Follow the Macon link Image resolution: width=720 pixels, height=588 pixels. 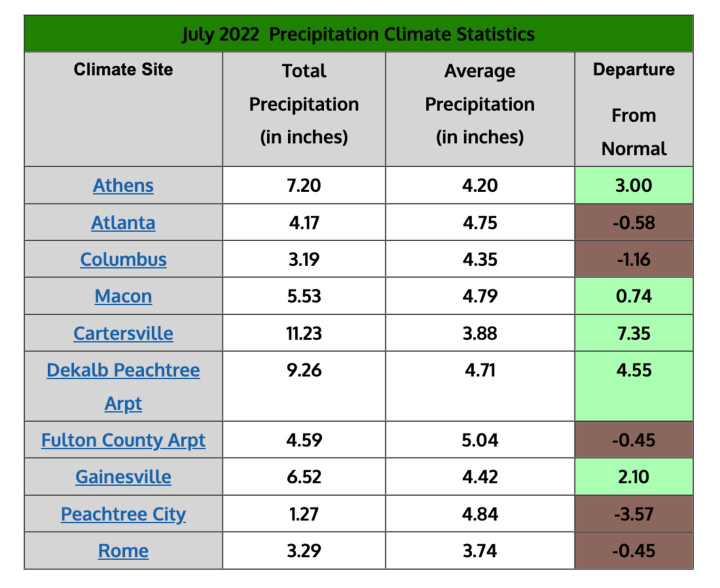click(x=123, y=296)
